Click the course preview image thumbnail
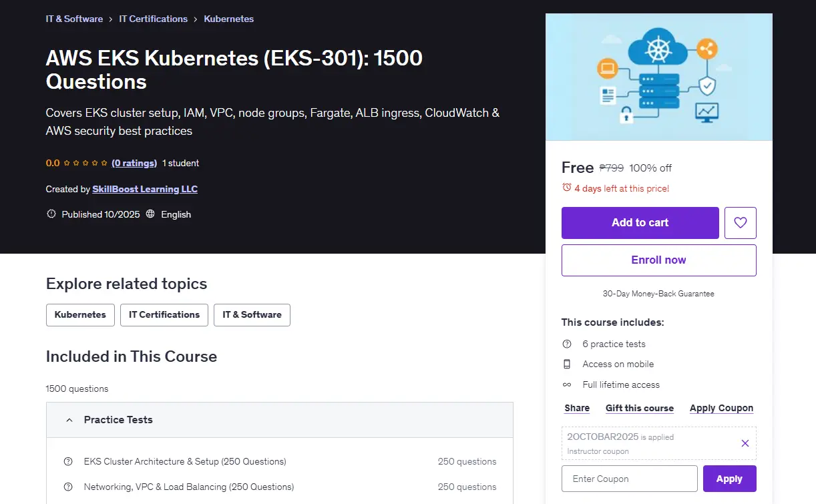 pos(658,77)
